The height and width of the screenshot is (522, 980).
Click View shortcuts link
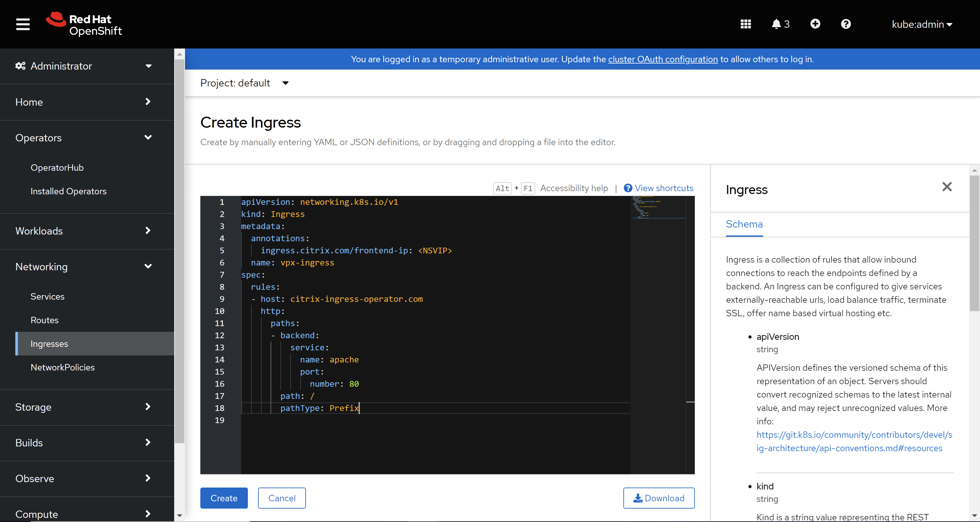[x=658, y=188]
